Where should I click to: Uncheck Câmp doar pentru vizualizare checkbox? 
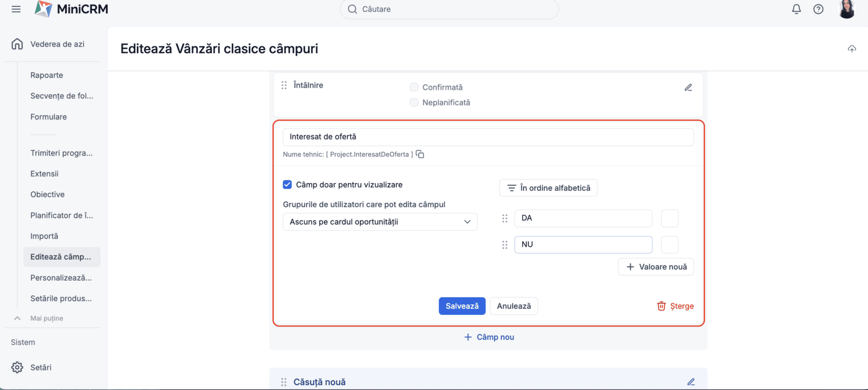pyautogui.click(x=288, y=184)
